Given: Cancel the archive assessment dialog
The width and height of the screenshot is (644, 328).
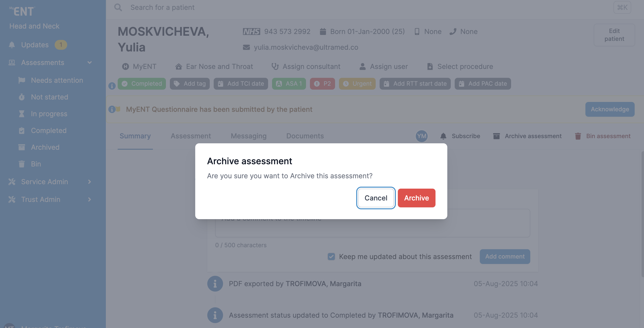Looking at the screenshot, I should 376,198.
